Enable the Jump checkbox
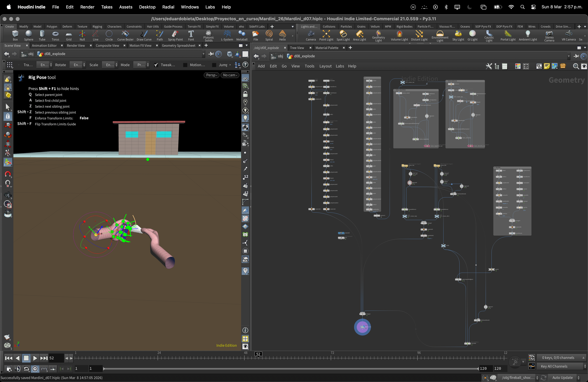Image resolution: width=588 pixels, height=382 pixels. pyautogui.click(x=214, y=65)
